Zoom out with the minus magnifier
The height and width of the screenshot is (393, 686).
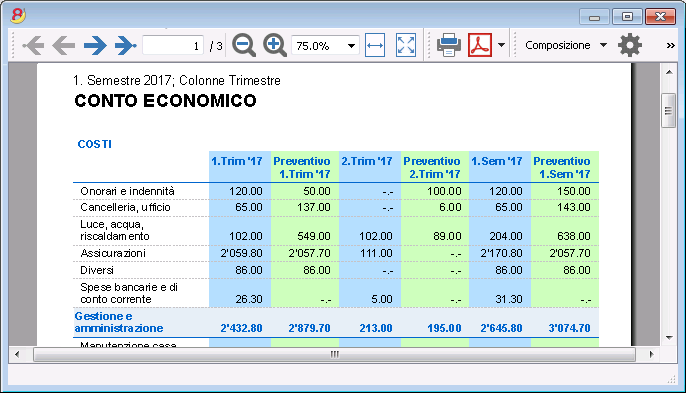[x=244, y=45]
